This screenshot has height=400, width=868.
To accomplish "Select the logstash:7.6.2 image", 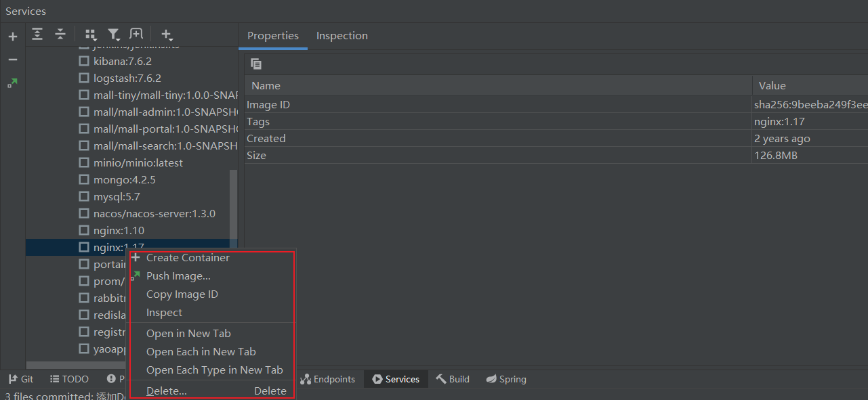I will (127, 78).
